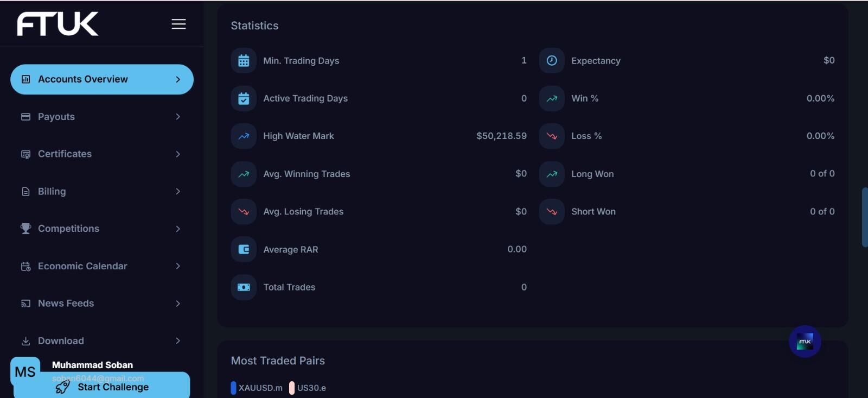The width and height of the screenshot is (868, 398).
Task: Click the page vertical scrollbar thumb
Action: 865,217
